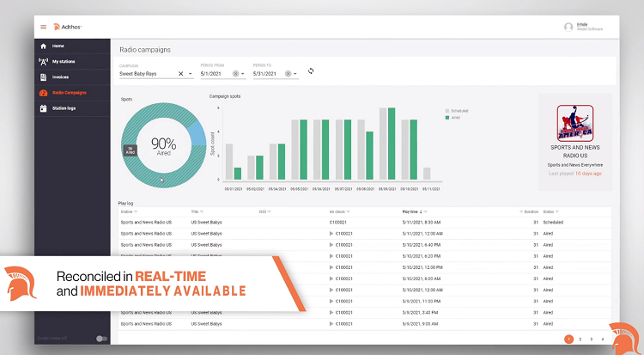Open the Station column filter icon
This screenshot has height=355, width=644.
click(x=136, y=211)
